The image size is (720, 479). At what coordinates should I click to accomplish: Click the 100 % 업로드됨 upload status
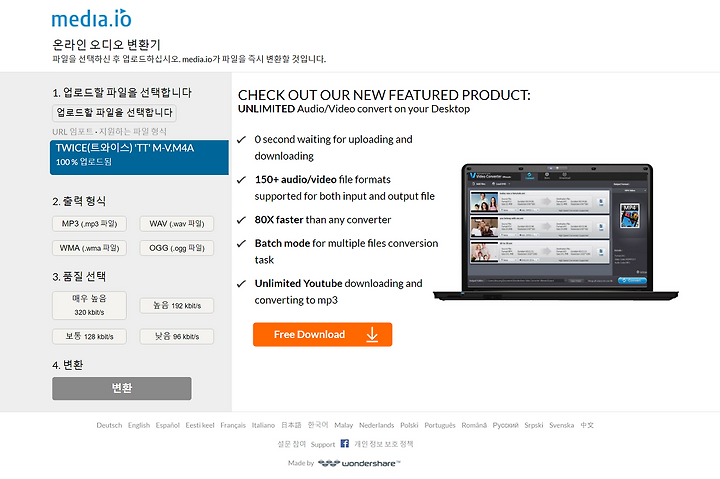(84, 162)
